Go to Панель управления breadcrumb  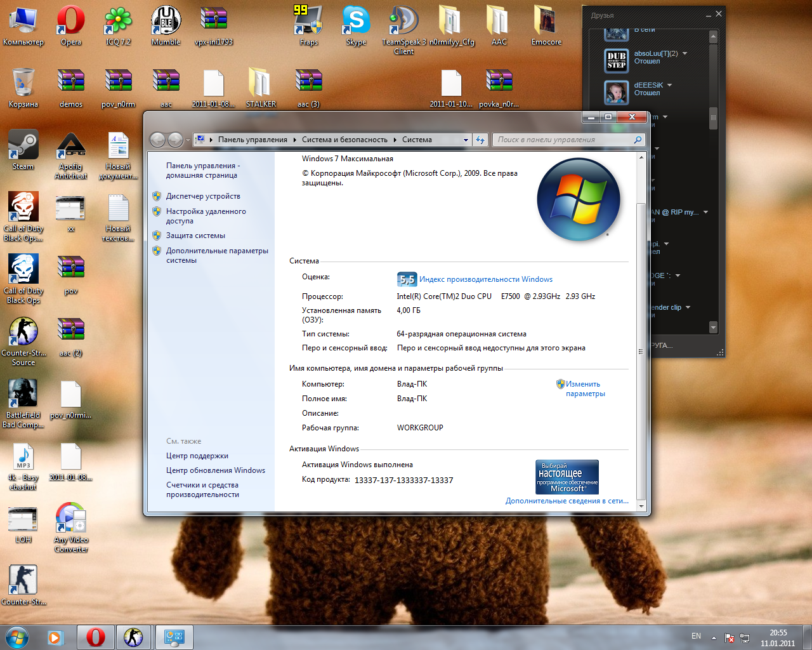(x=252, y=140)
